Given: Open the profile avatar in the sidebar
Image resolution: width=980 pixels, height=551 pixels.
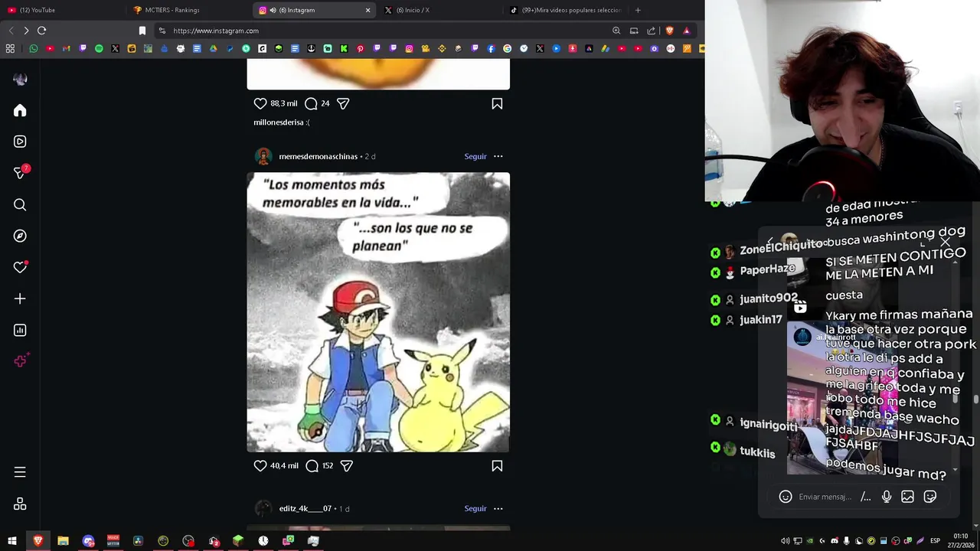Looking at the screenshot, I should [20, 79].
